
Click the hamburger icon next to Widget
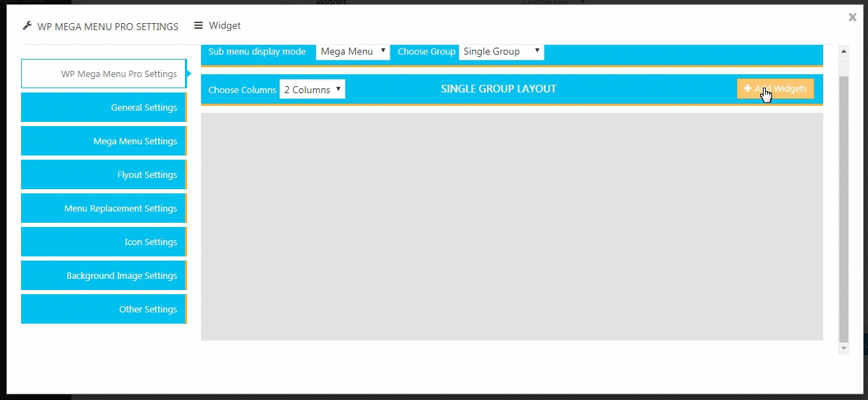pos(198,25)
